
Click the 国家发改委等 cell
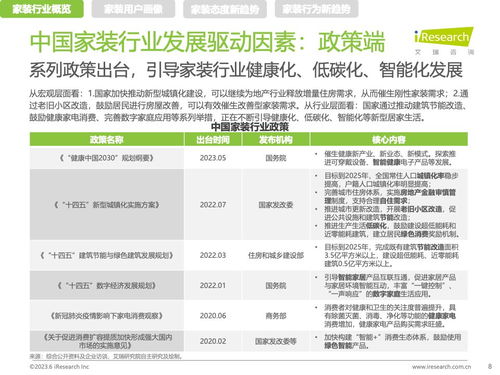coord(276,341)
